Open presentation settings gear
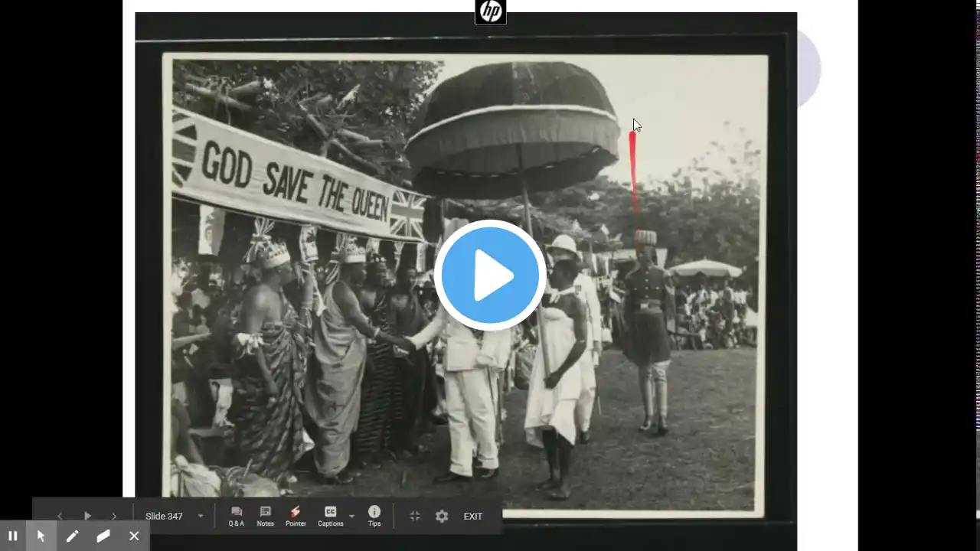Image resolution: width=980 pixels, height=551 pixels. click(442, 517)
